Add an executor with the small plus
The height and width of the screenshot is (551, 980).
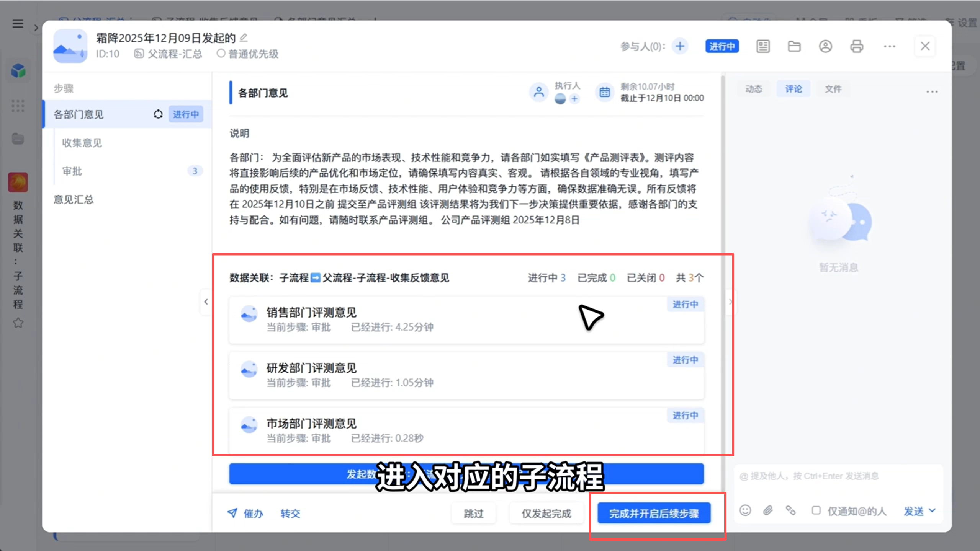tap(574, 99)
